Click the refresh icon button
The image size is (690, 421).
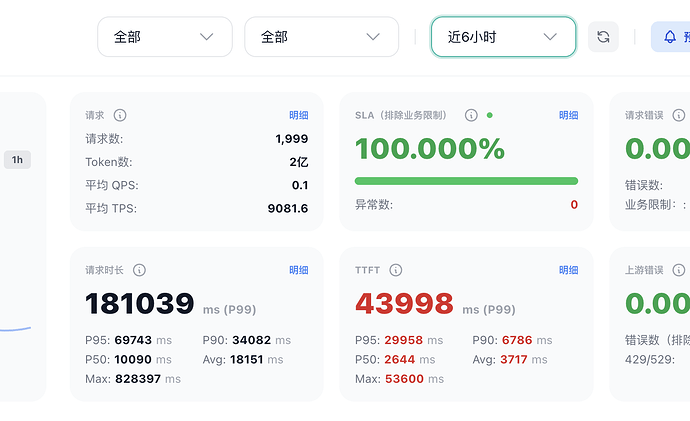pos(603,37)
